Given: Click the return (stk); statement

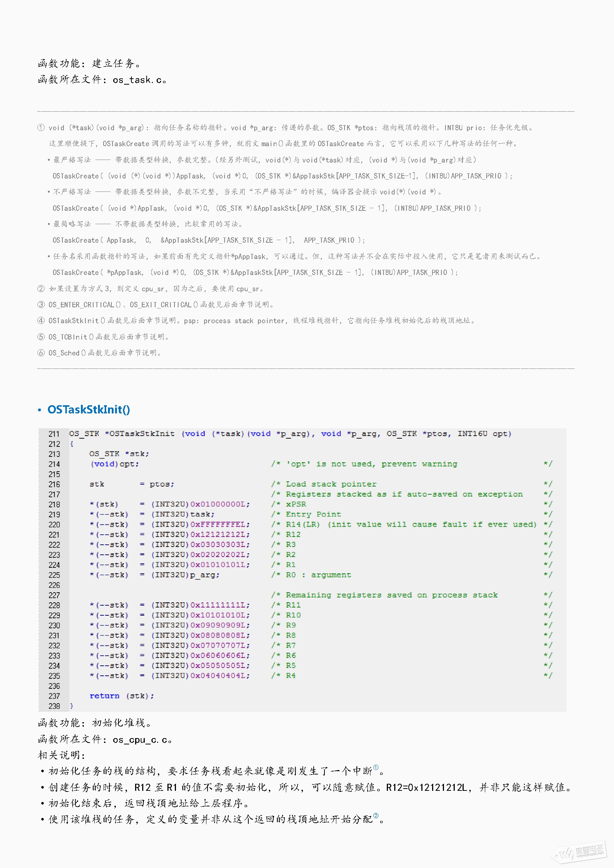Looking at the screenshot, I should click(x=121, y=696).
